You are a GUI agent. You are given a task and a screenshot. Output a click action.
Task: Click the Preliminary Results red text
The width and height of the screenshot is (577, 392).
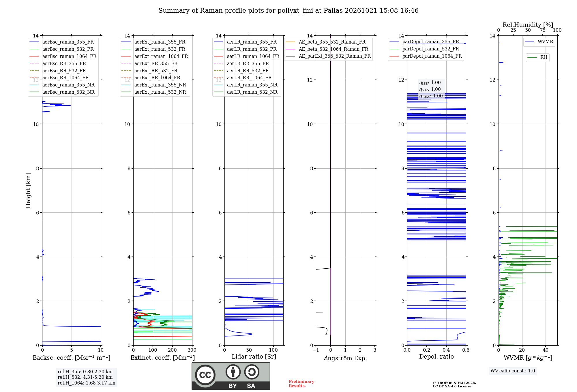coord(301,384)
